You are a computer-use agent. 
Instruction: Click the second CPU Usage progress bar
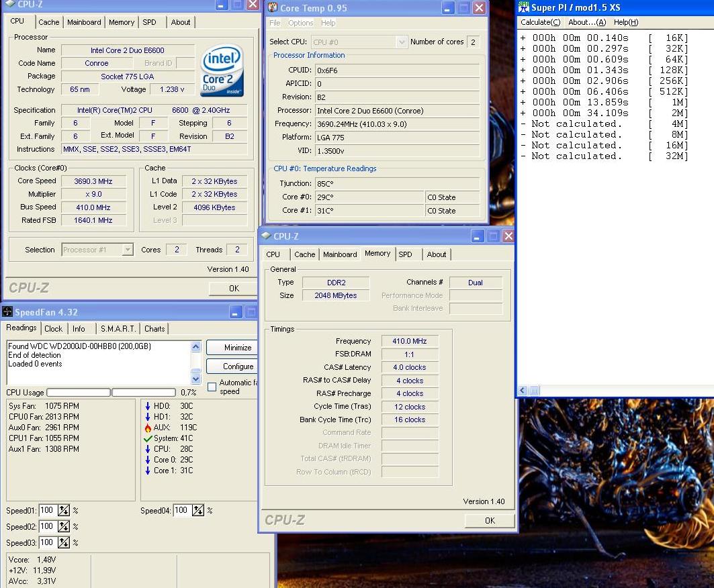(x=144, y=392)
